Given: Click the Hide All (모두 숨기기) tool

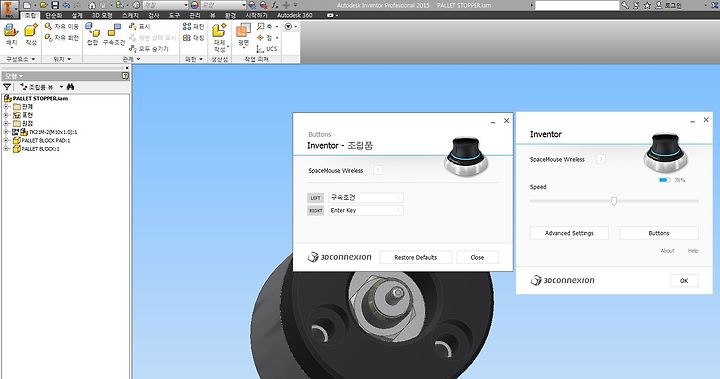Looking at the screenshot, I should click(x=149, y=49).
